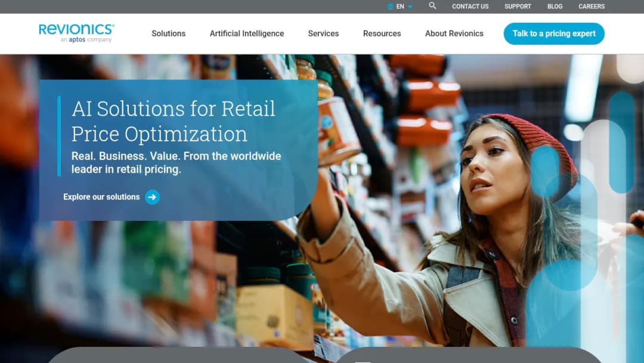
Task: Open the Blog link
Action: [x=555, y=7]
